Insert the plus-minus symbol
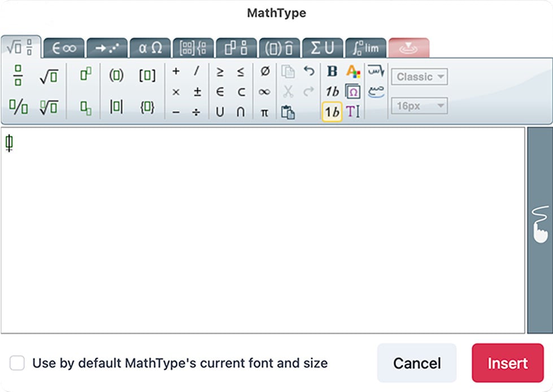This screenshot has height=392, width=553. [x=197, y=92]
